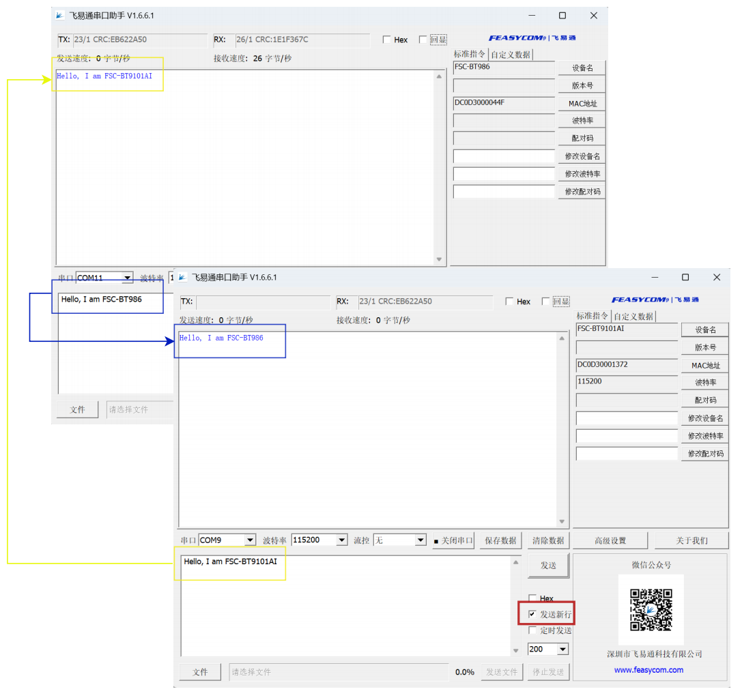Click the 高级设置 advanced settings button
This screenshot has width=742, height=700.
click(610, 540)
